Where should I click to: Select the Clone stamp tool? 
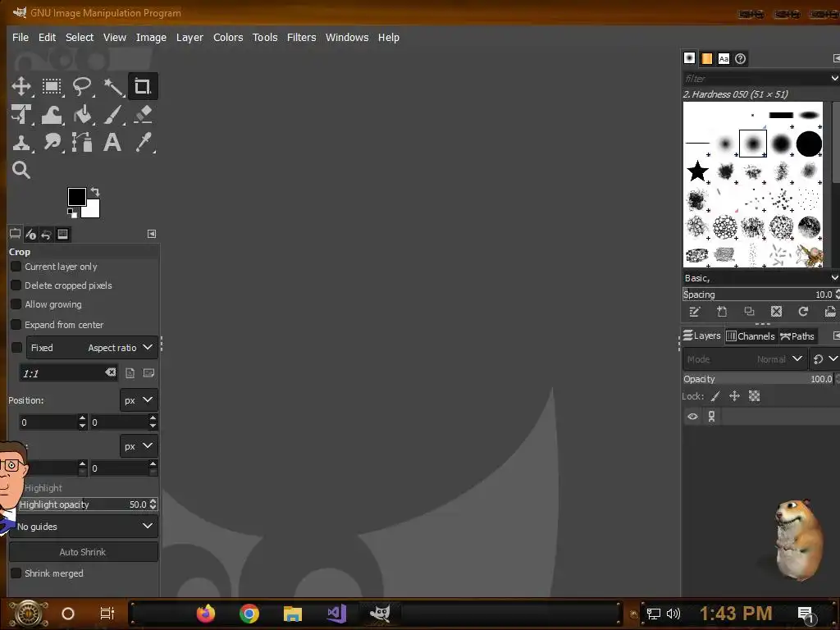tap(21, 143)
